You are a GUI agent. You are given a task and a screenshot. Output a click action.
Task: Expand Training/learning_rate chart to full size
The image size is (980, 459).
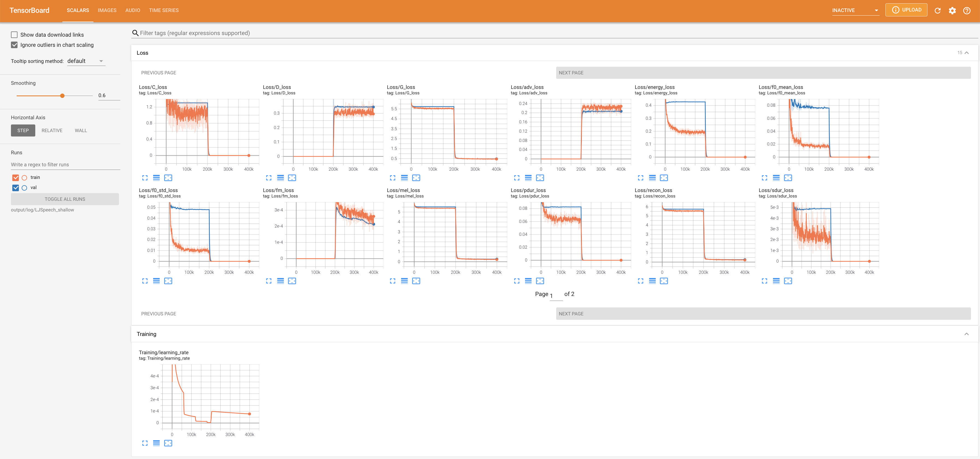145,443
